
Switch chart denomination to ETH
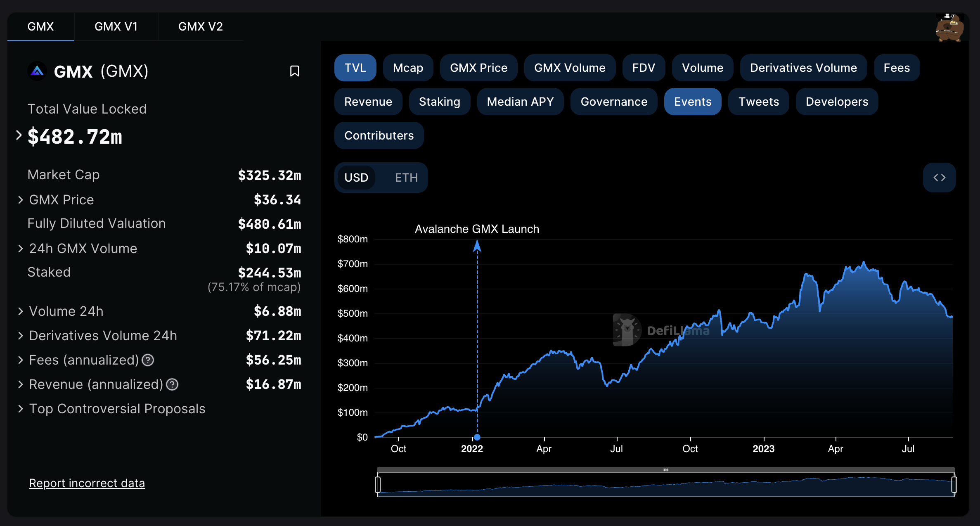click(406, 178)
